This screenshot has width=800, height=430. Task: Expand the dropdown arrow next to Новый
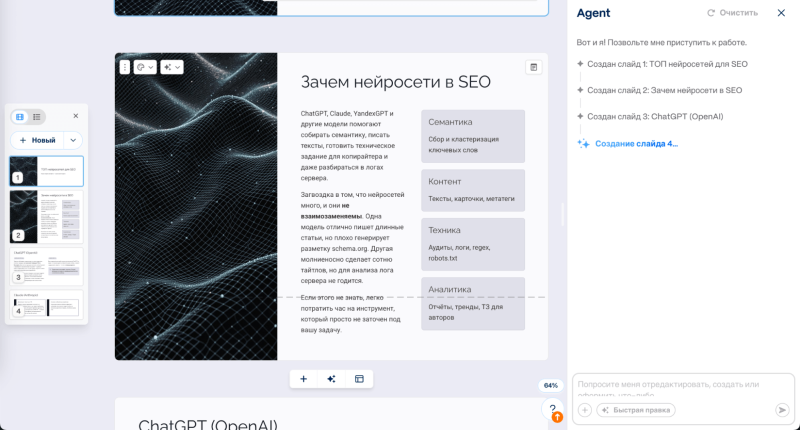[73, 140]
